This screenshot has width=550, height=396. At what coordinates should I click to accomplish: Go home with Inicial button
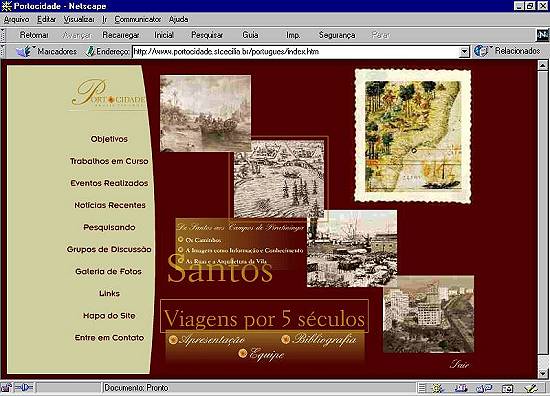click(x=164, y=35)
